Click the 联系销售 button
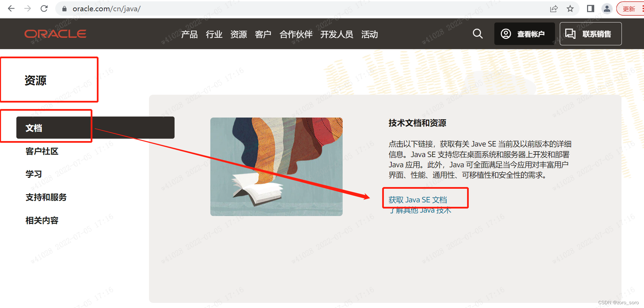Screen dimensions: 644x308 pos(590,34)
